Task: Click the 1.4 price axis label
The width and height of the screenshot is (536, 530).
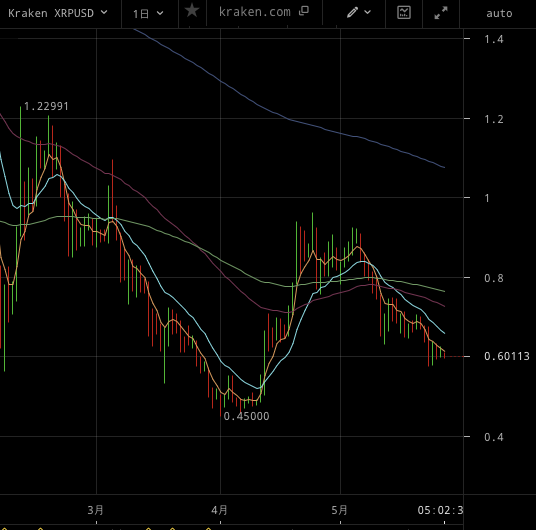Action: pyautogui.click(x=494, y=39)
